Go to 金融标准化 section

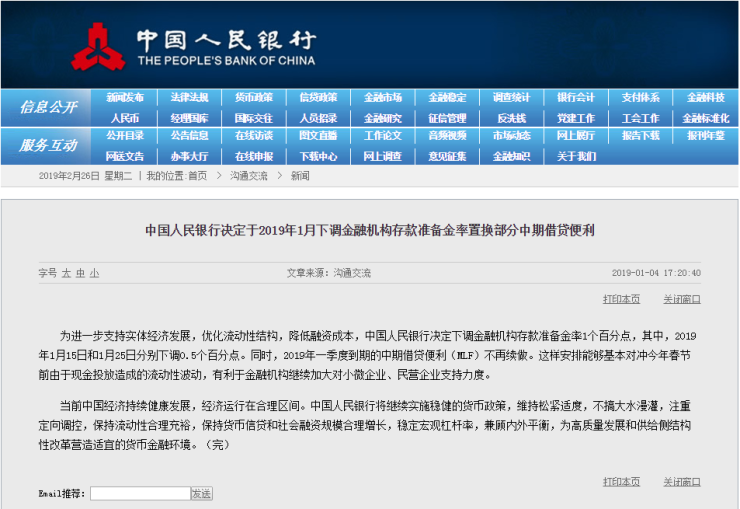[706, 118]
